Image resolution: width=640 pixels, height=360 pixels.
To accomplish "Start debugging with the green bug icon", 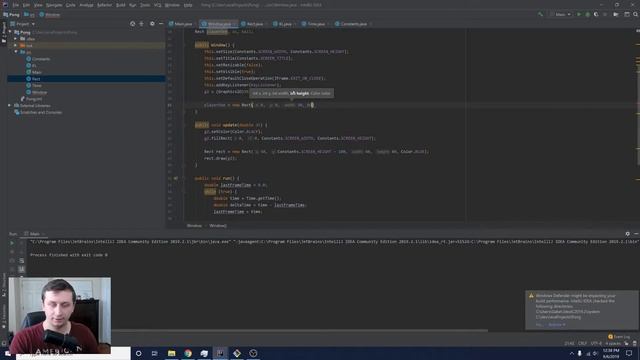I will coord(587,14).
